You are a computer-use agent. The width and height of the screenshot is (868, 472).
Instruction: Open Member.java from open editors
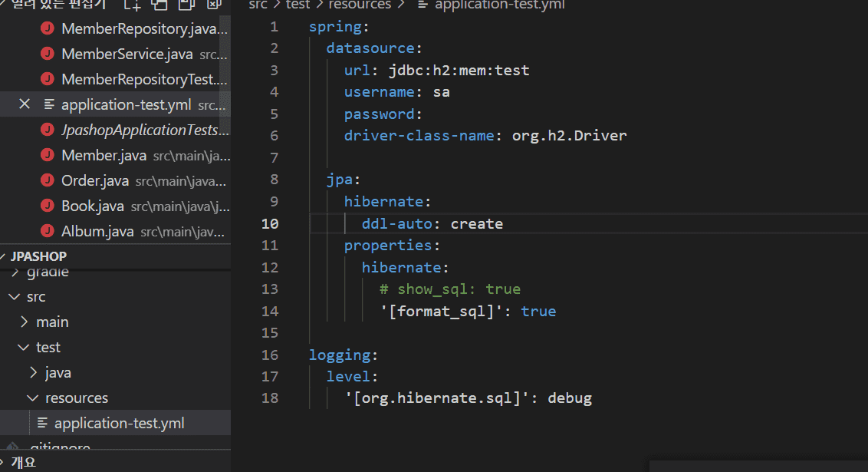coord(104,155)
